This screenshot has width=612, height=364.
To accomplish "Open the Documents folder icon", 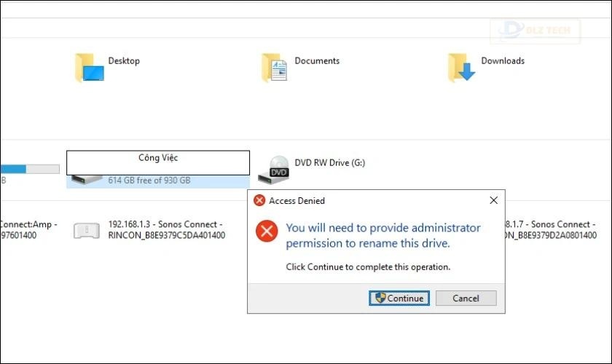I will [275, 68].
